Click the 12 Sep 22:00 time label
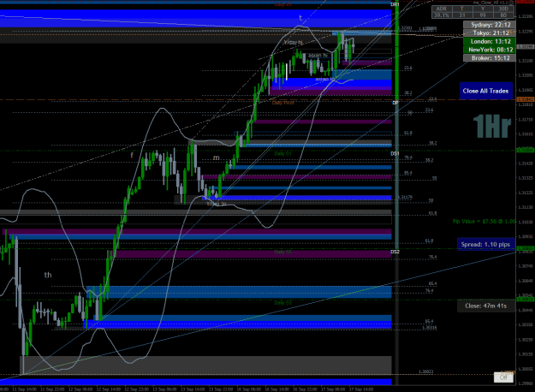The height and width of the screenshot is (392, 535). 136,389
